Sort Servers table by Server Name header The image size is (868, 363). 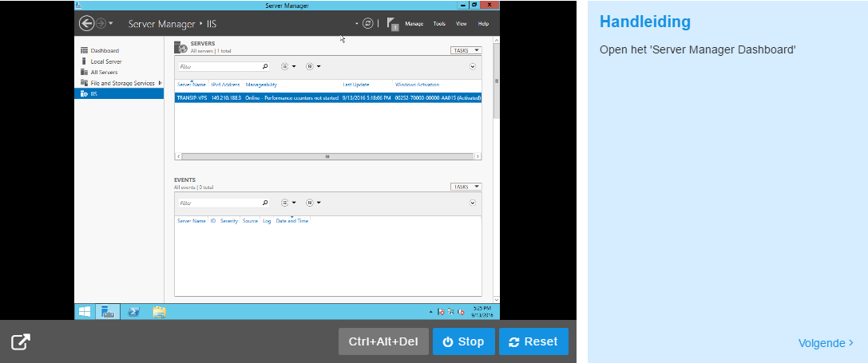click(192, 85)
